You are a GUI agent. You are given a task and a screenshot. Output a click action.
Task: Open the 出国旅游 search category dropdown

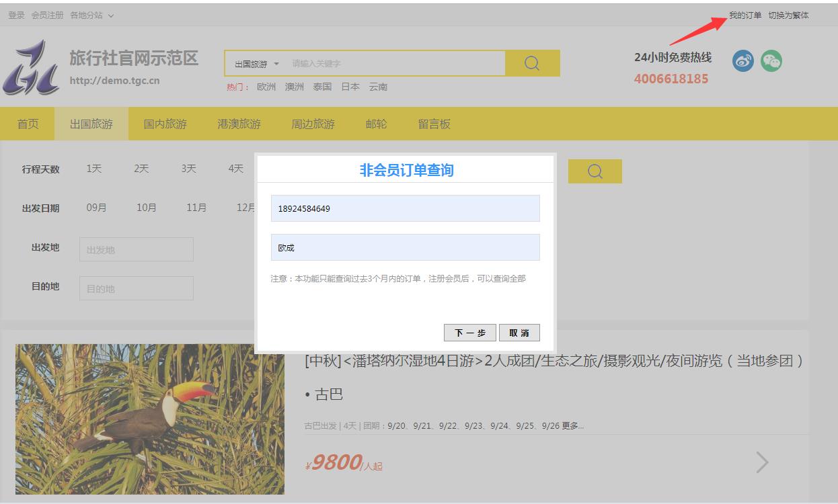coord(256,64)
